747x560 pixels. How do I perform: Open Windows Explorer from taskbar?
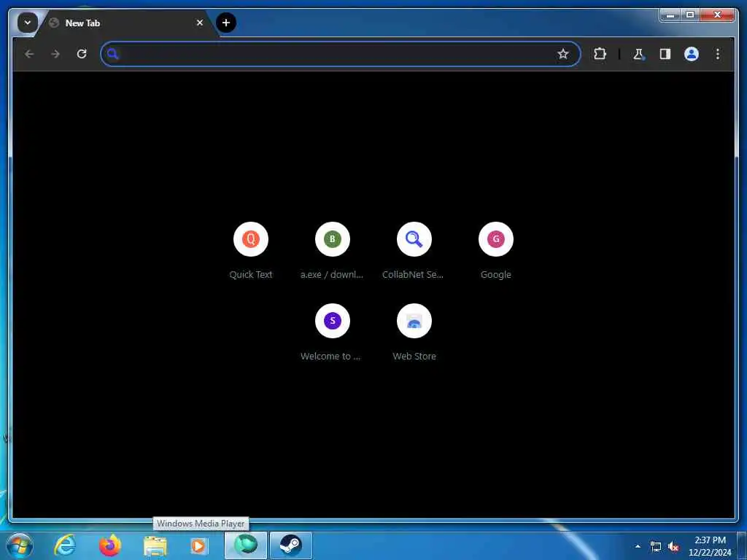(x=155, y=545)
